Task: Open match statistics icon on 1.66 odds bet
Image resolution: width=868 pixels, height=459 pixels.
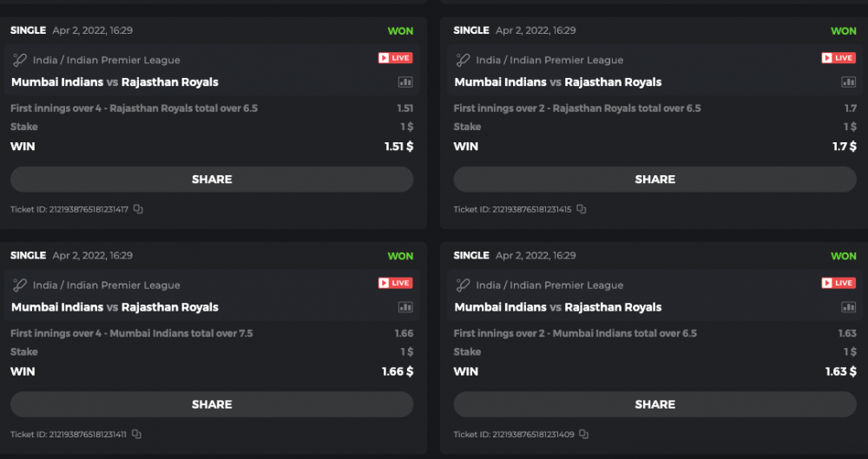Action: click(405, 307)
